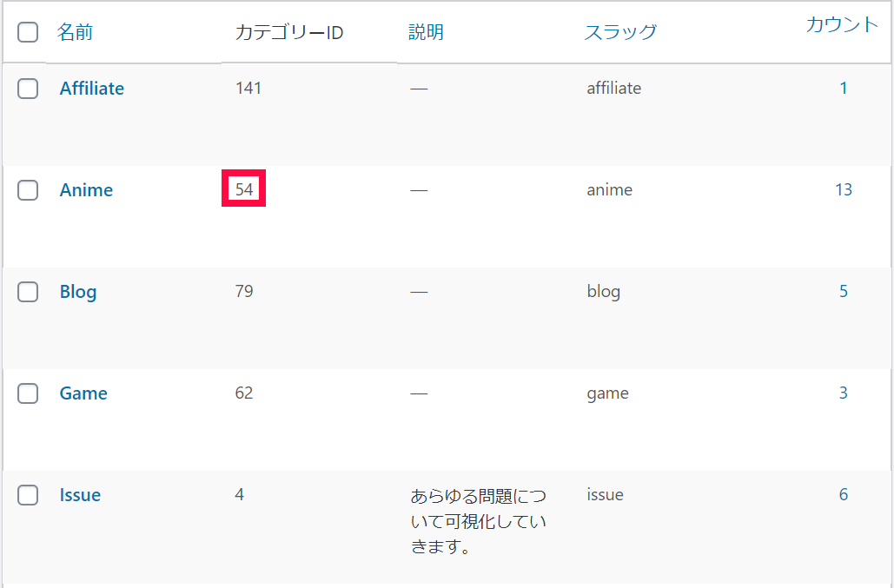The image size is (894, 588).
Task: Tick the Blog category checkbox
Action: tap(28, 292)
